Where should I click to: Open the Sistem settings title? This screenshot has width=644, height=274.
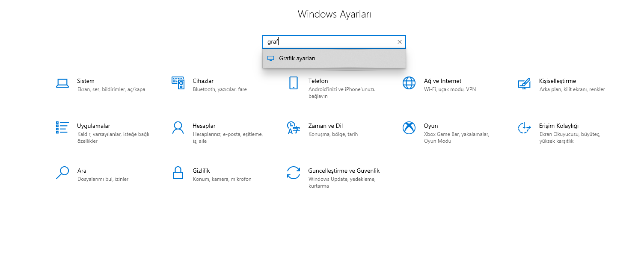(86, 81)
